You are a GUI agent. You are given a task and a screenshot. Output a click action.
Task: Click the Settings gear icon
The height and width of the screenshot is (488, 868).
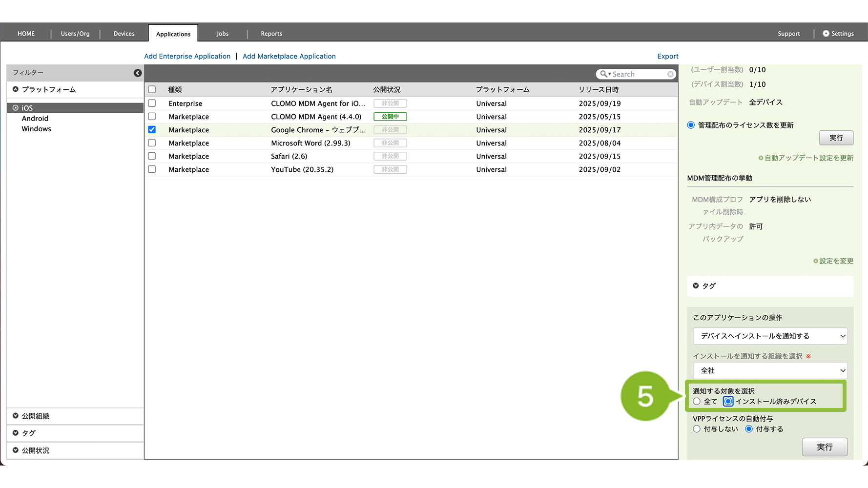826,34
